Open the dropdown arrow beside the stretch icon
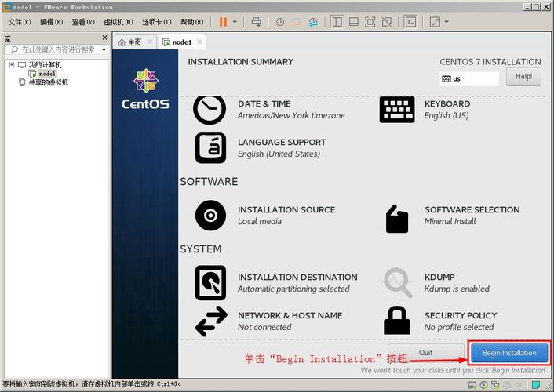 (446, 22)
